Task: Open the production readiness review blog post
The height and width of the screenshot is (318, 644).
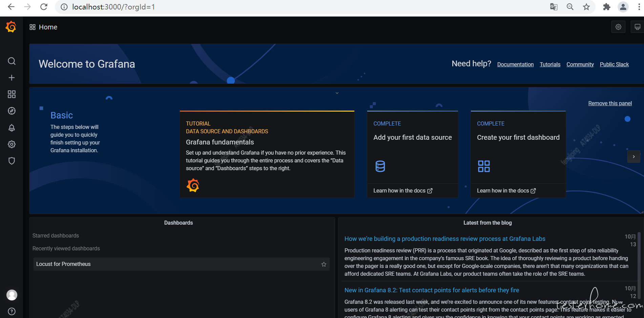Action: pyautogui.click(x=445, y=239)
